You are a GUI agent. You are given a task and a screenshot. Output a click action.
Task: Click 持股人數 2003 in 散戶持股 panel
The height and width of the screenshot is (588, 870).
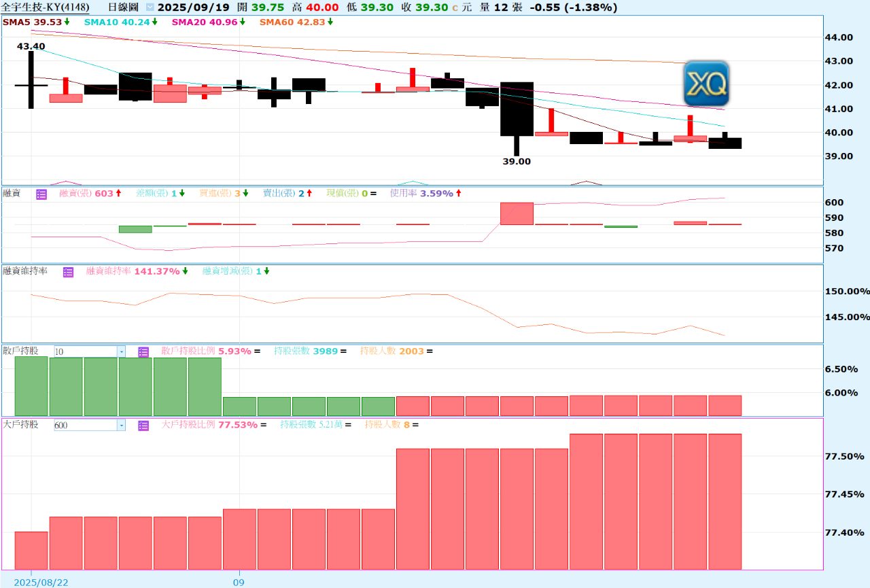coord(396,351)
